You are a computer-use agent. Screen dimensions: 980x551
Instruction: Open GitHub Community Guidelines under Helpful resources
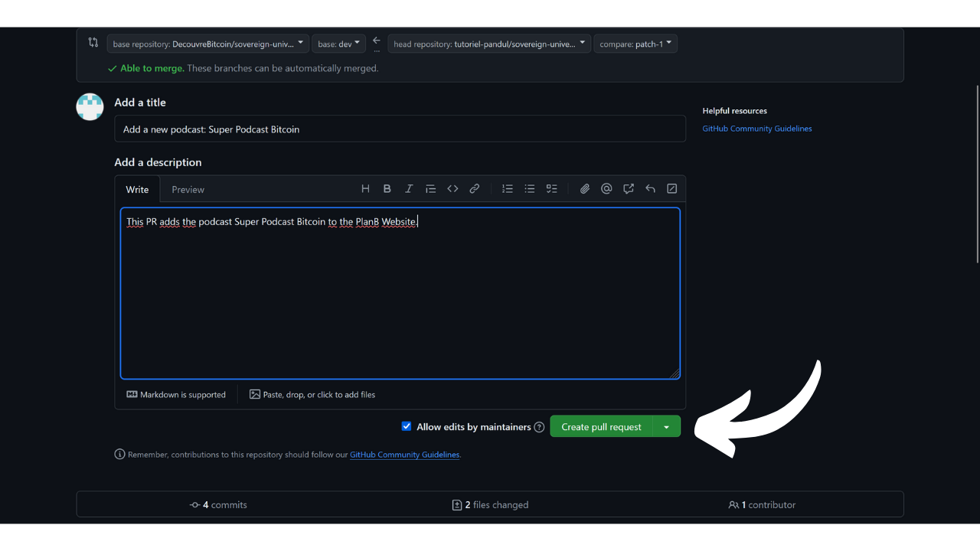(x=757, y=129)
